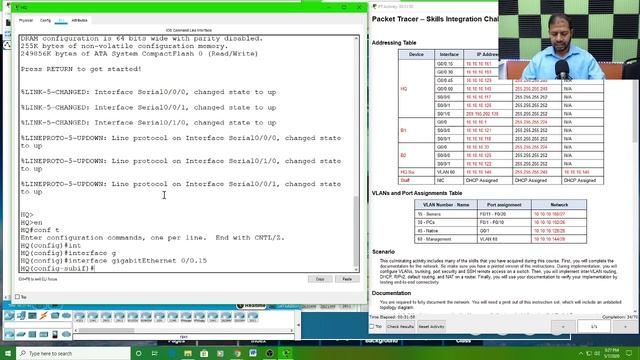The width and height of the screenshot is (640, 360).
Task: Switch to the Config tab in HQ window
Action: pyautogui.click(x=45, y=20)
